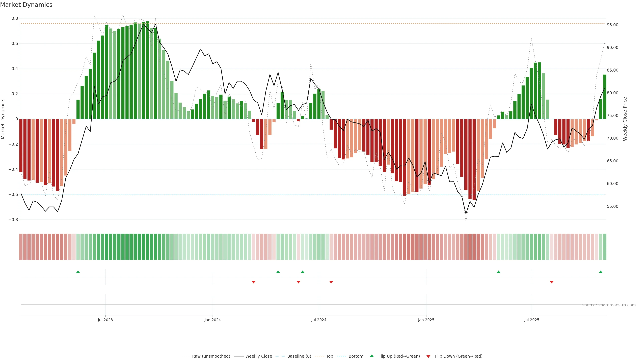Toggle the Top legend entry

[x=330, y=356]
